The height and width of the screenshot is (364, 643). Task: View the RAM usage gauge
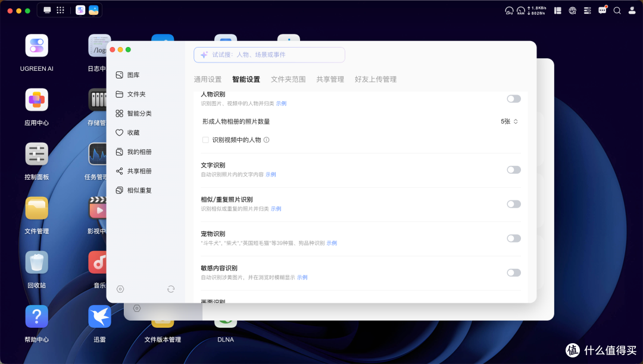pos(521,11)
